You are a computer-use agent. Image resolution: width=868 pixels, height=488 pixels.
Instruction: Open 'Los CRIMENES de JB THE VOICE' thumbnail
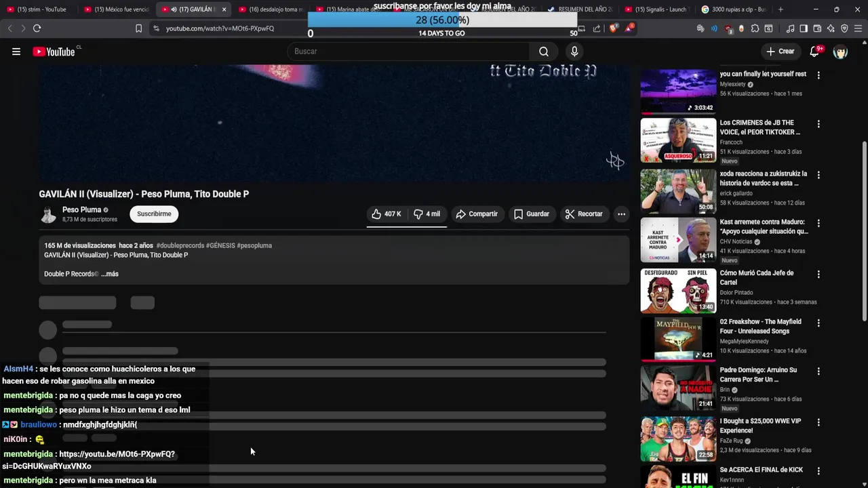click(x=678, y=140)
